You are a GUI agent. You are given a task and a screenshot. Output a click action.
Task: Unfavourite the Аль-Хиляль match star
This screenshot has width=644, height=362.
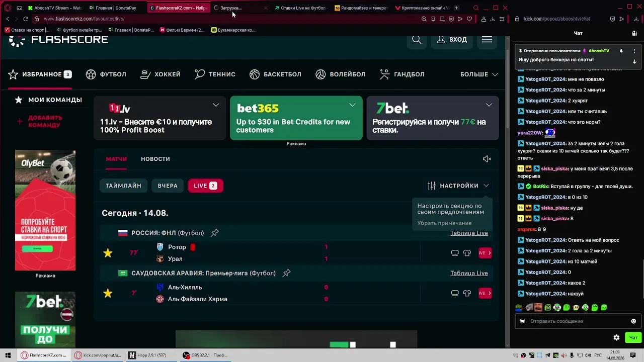coord(108,293)
